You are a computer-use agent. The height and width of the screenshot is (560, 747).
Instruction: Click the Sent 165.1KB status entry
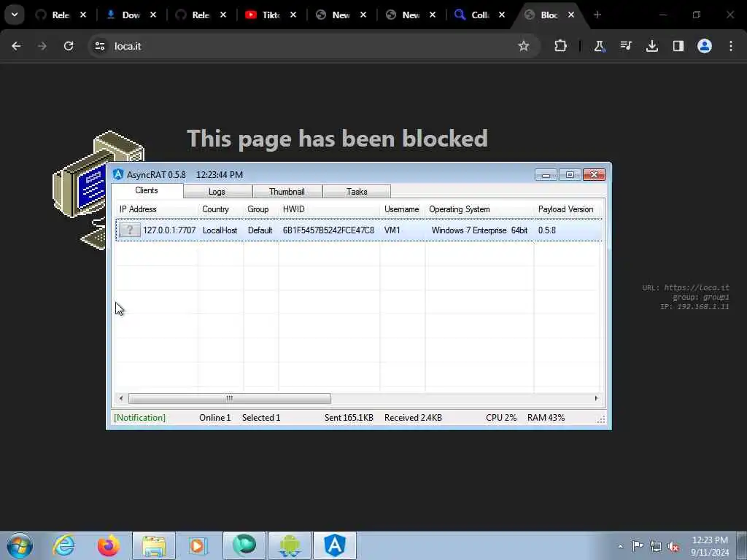click(349, 418)
